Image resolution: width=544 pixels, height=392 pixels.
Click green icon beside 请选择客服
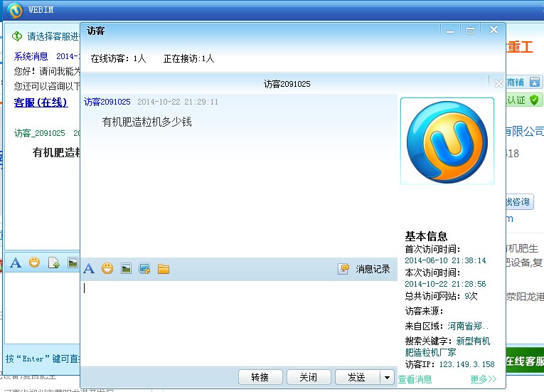(16, 36)
